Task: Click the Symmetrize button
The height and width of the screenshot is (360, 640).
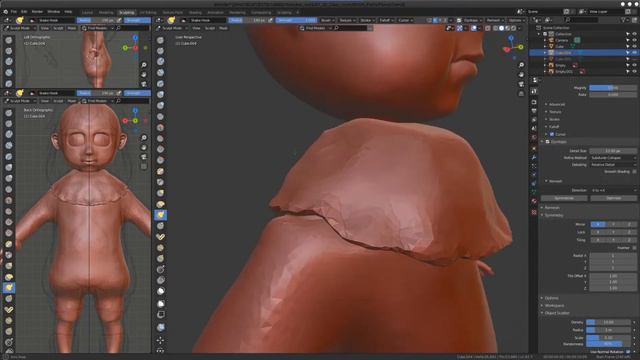Action: 564,198
